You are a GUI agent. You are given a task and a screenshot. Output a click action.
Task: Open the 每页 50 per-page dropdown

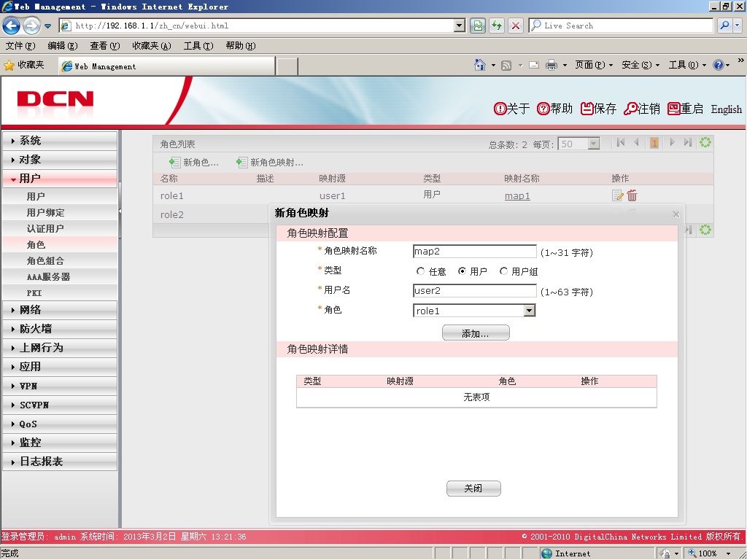[593, 144]
